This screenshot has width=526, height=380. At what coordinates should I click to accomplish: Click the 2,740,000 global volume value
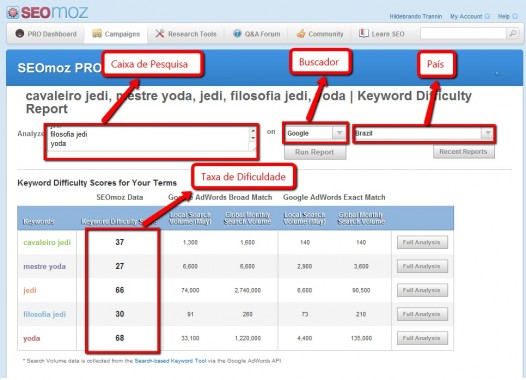point(248,290)
